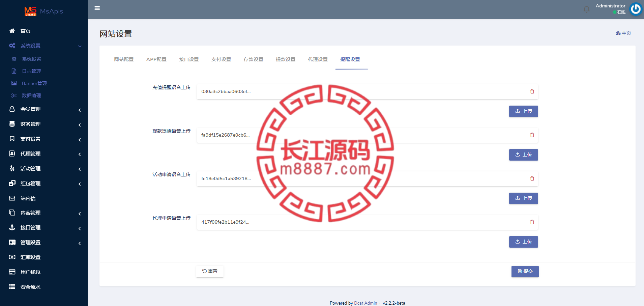The image size is (644, 306).
Task: Click the Administrator username text
Action: pyautogui.click(x=611, y=6)
